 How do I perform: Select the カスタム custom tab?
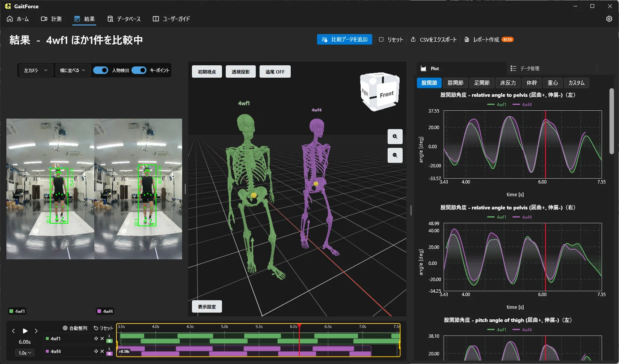(577, 83)
